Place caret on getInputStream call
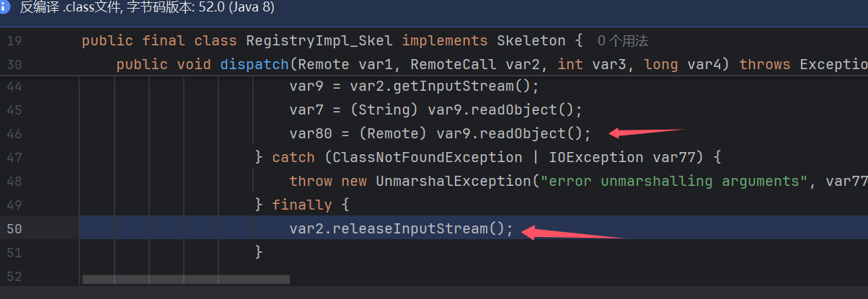868x299 pixels. (480, 86)
